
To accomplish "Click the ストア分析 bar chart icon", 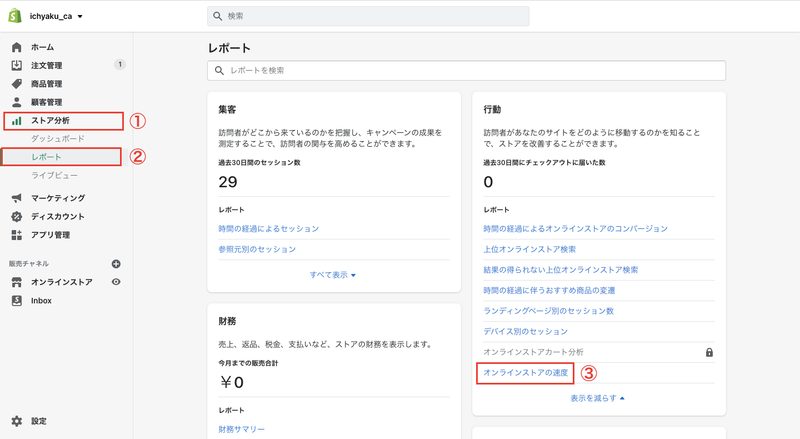I will (16, 121).
